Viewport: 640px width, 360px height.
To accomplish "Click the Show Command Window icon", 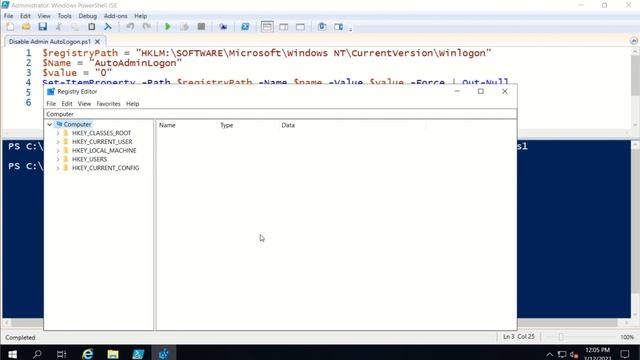I will pyautogui.click(x=322, y=27).
